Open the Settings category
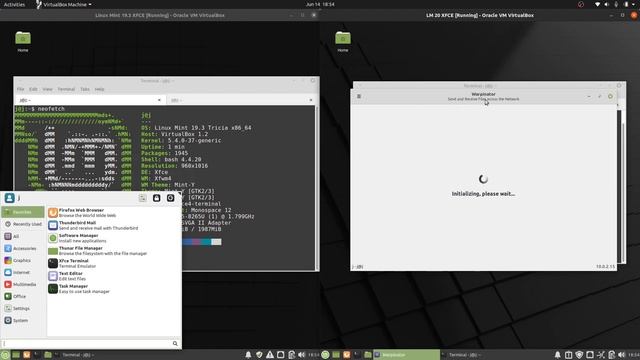 [x=23, y=308]
